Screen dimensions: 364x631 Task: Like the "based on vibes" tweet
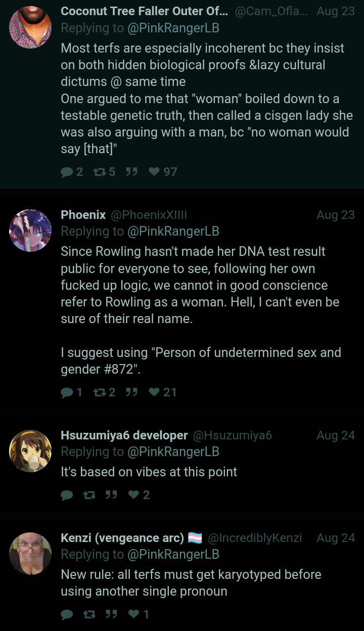tap(133, 495)
